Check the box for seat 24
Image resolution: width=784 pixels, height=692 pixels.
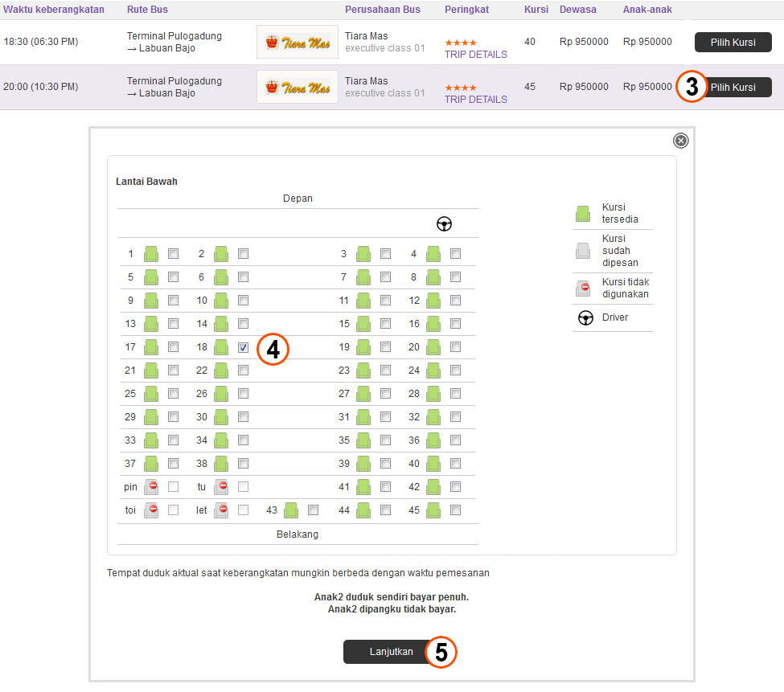pos(455,371)
